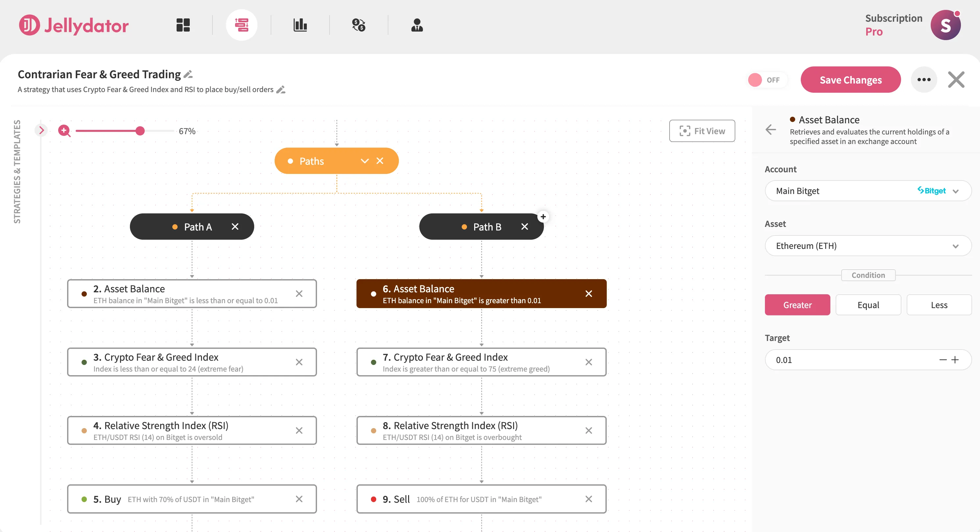
Task: Select the Path B node label
Action: (x=487, y=227)
